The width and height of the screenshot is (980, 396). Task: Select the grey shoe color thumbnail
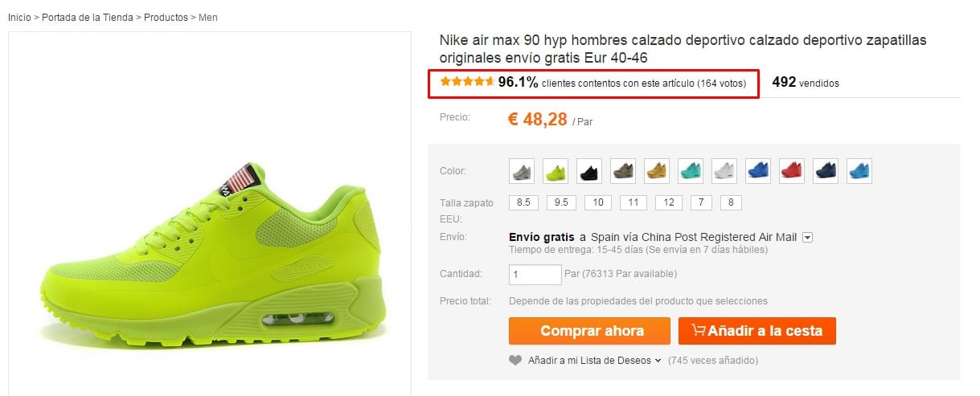[x=522, y=170]
